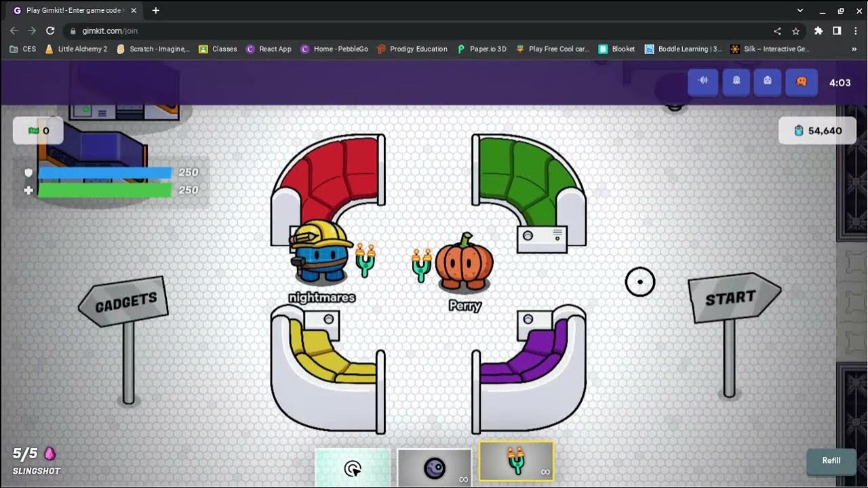Click the browser forward arrow
868x488 pixels.
point(32,30)
